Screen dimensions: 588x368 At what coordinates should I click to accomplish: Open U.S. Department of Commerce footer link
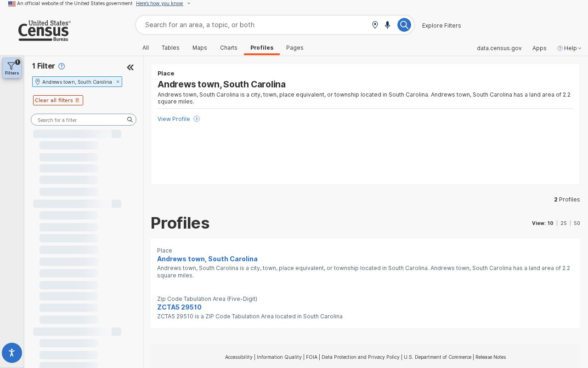(x=437, y=357)
